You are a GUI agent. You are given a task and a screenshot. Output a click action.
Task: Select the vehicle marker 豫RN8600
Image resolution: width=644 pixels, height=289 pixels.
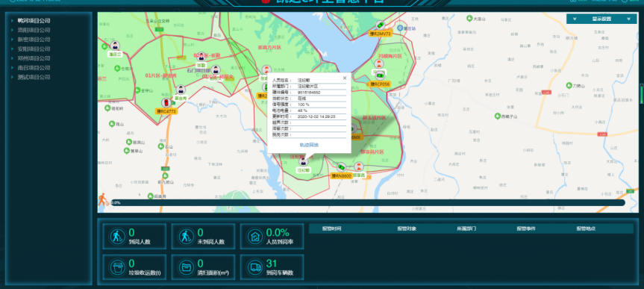(341, 168)
